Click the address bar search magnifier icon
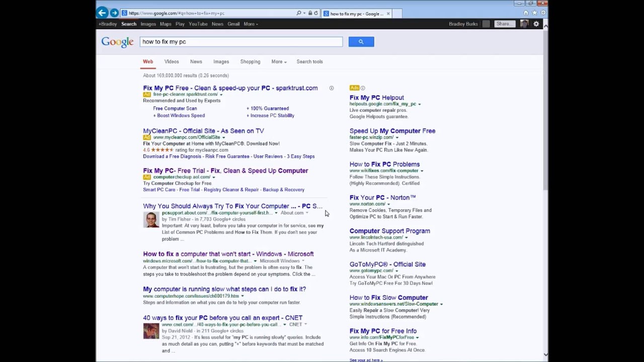The image size is (644, 362). [x=299, y=13]
